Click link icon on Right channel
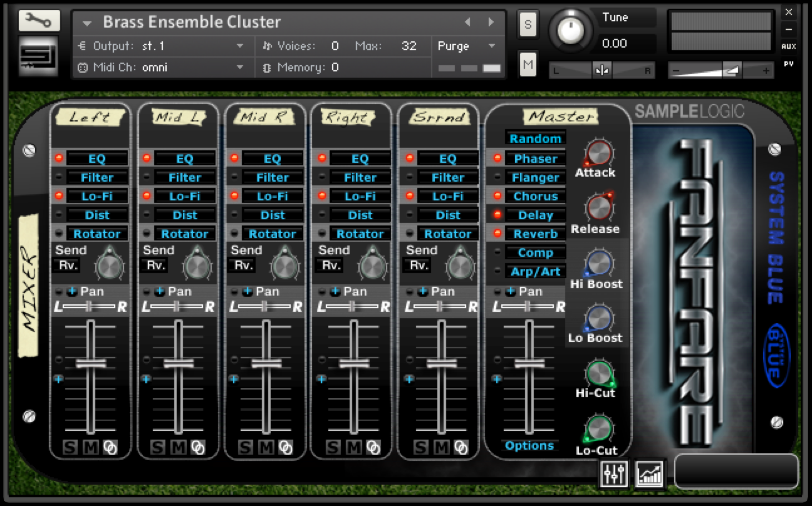Screen dimensions: 812x506 point(373,447)
